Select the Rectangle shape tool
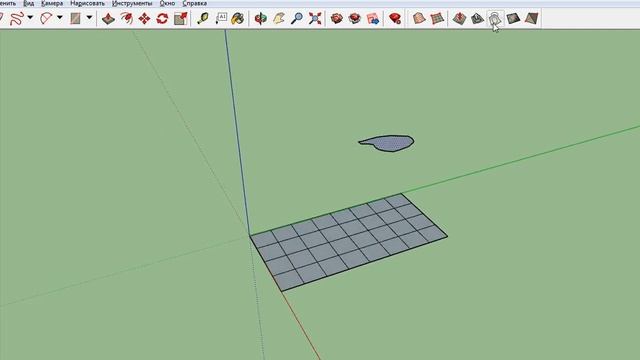This screenshot has width=640, height=360. coord(76,18)
